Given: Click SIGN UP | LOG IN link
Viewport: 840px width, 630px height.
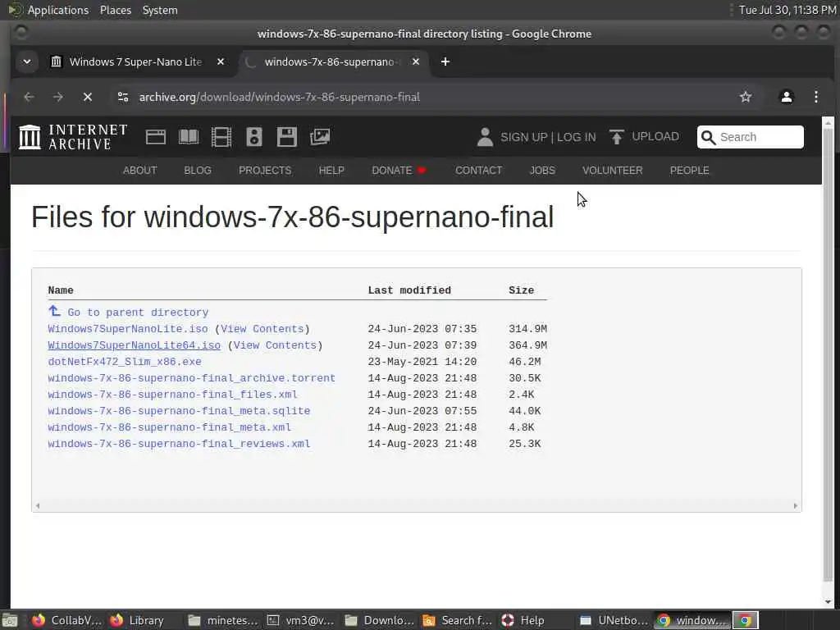Looking at the screenshot, I should pos(548,137).
